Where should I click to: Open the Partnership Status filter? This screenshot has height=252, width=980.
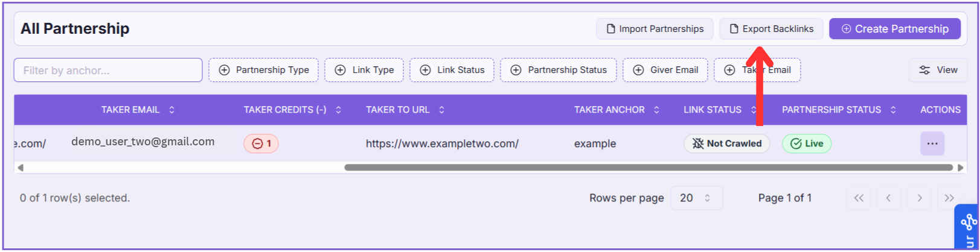(x=558, y=70)
